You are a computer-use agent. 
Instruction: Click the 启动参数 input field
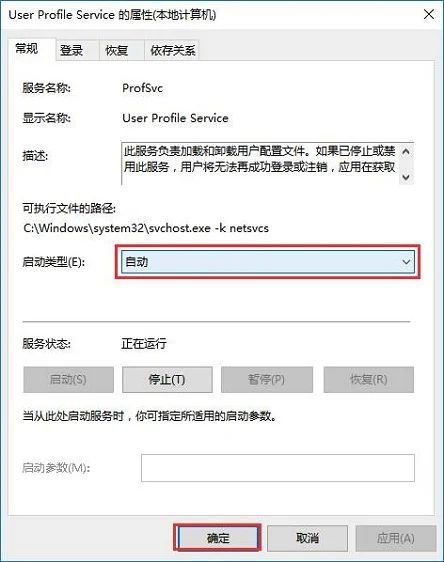pyautogui.click(x=278, y=468)
